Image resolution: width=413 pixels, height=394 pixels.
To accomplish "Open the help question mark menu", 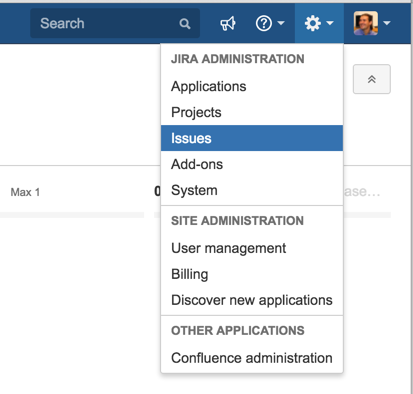I will 264,23.
